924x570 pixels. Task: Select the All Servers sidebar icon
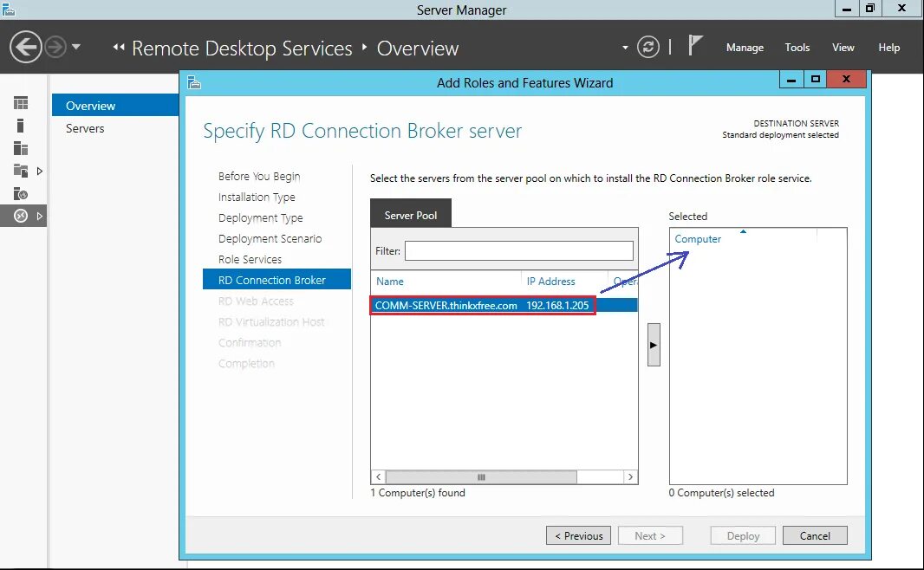21,148
